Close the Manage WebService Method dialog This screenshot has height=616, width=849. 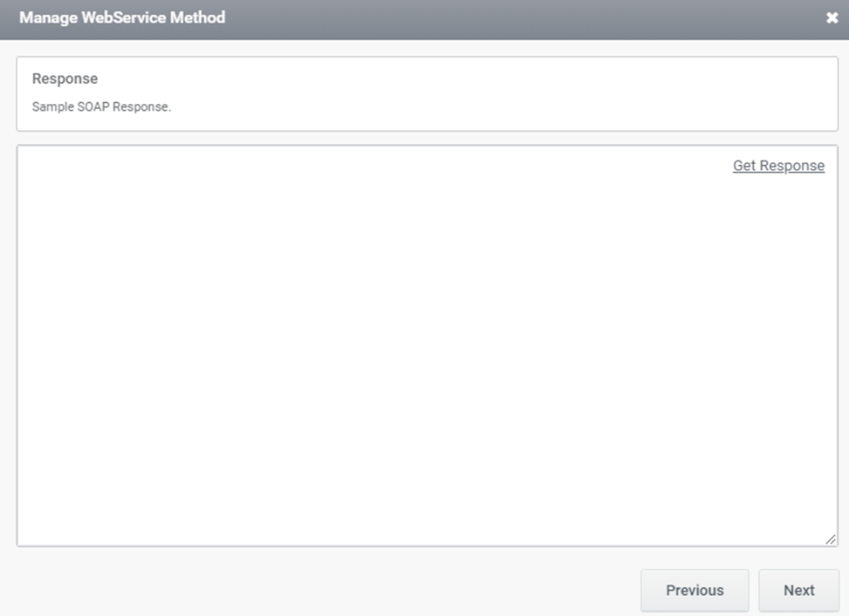click(832, 17)
